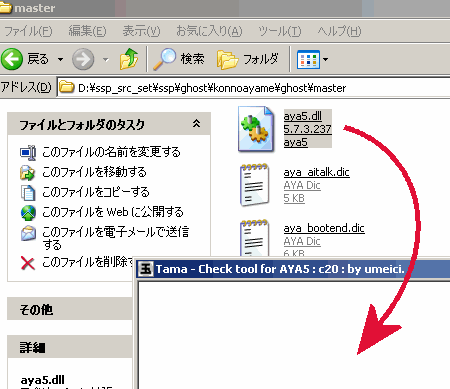The image size is (450, 389).
Task: Click the e-mail envelope task icon
Action: (x=28, y=233)
